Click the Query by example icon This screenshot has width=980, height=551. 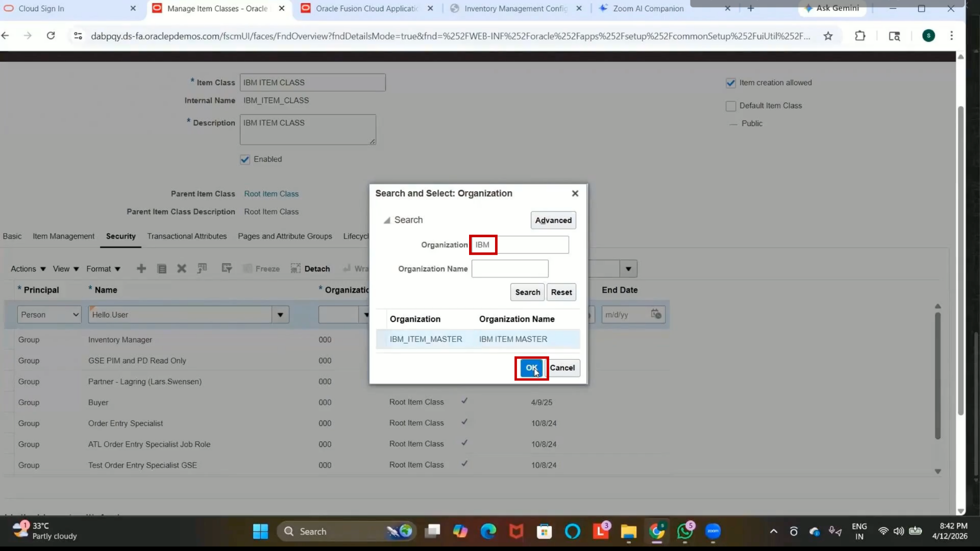click(x=227, y=268)
